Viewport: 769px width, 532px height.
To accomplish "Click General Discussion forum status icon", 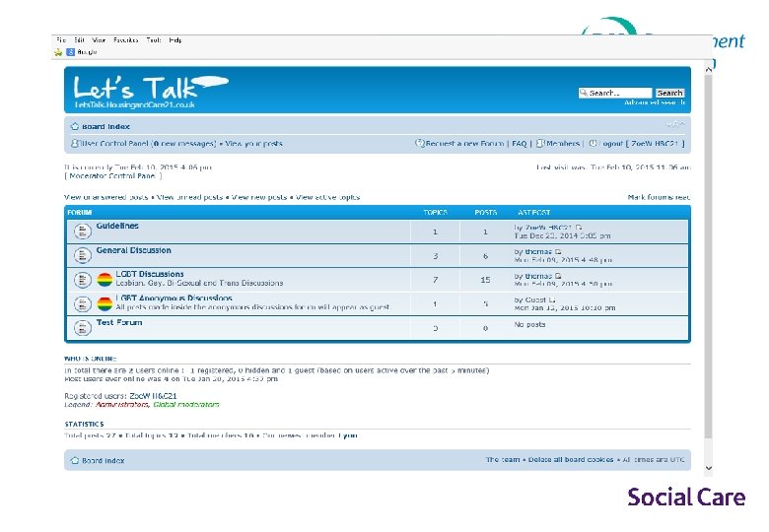I will click(x=83, y=255).
